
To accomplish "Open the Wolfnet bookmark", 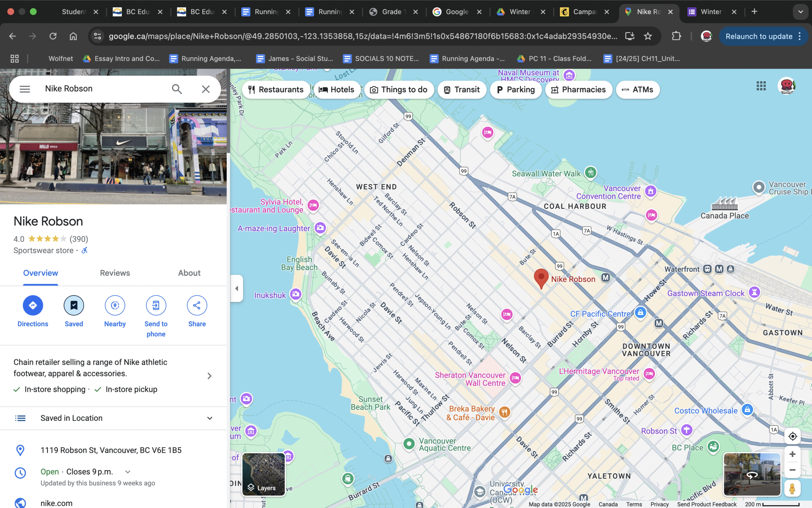I will pyautogui.click(x=60, y=58).
